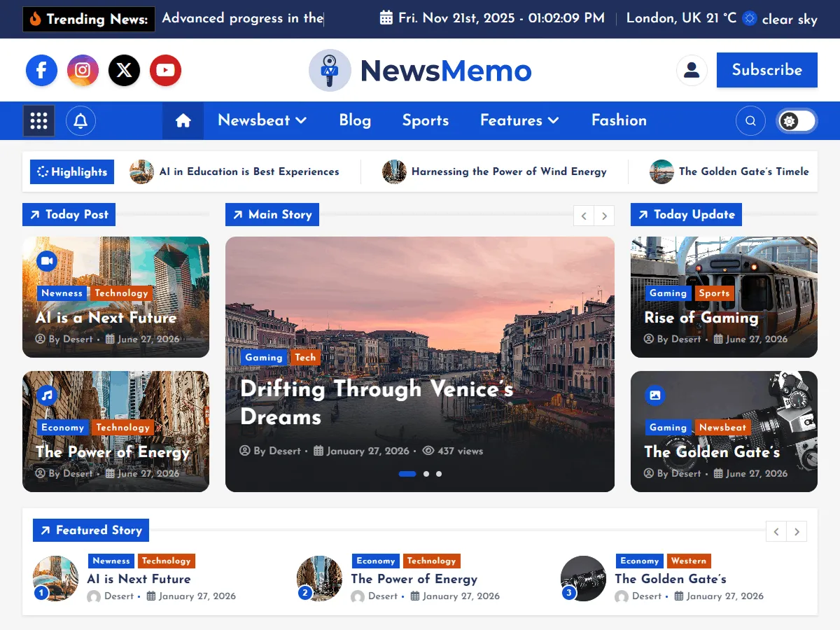Click the search icon in the navbar
Screen dimensions: 840x630
[x=750, y=120]
